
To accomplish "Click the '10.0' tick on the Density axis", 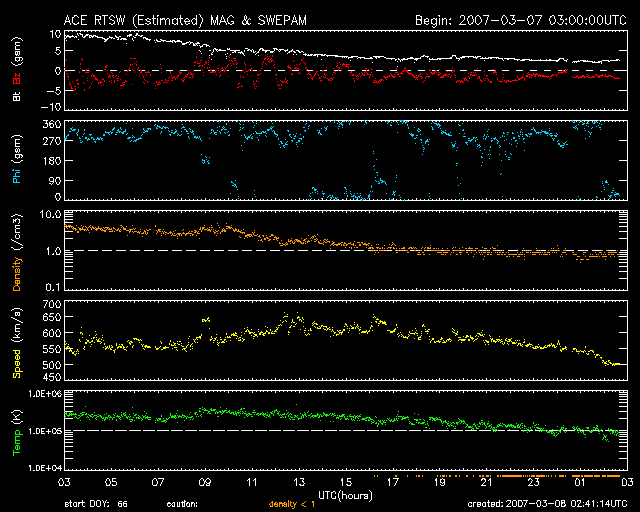I will tap(50, 214).
